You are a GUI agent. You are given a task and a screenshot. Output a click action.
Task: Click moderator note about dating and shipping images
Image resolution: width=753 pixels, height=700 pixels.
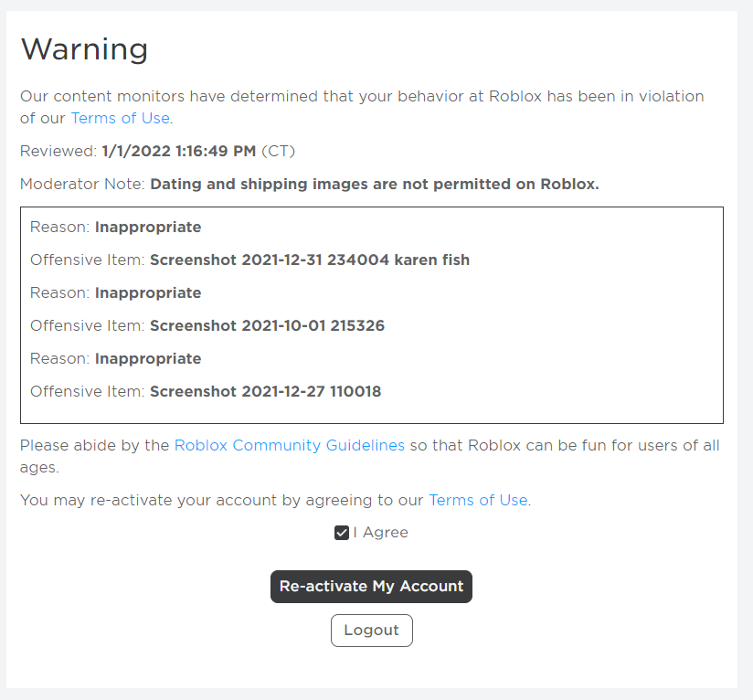coord(375,185)
